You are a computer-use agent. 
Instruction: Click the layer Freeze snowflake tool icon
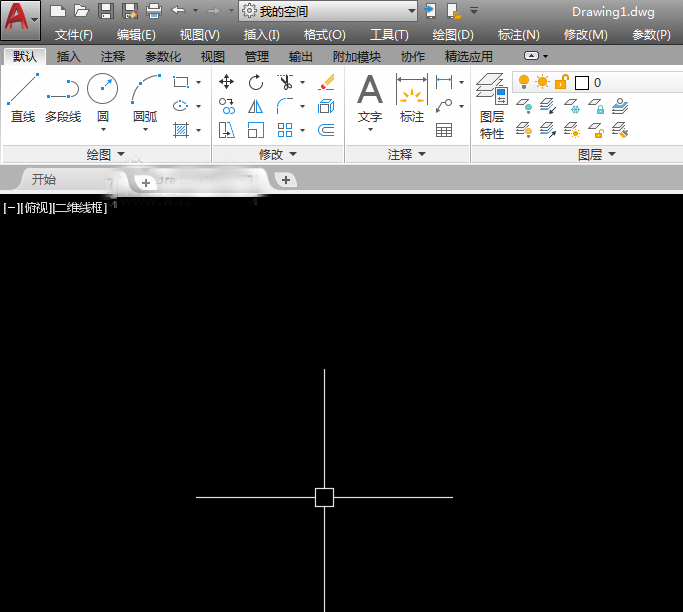coord(572,106)
